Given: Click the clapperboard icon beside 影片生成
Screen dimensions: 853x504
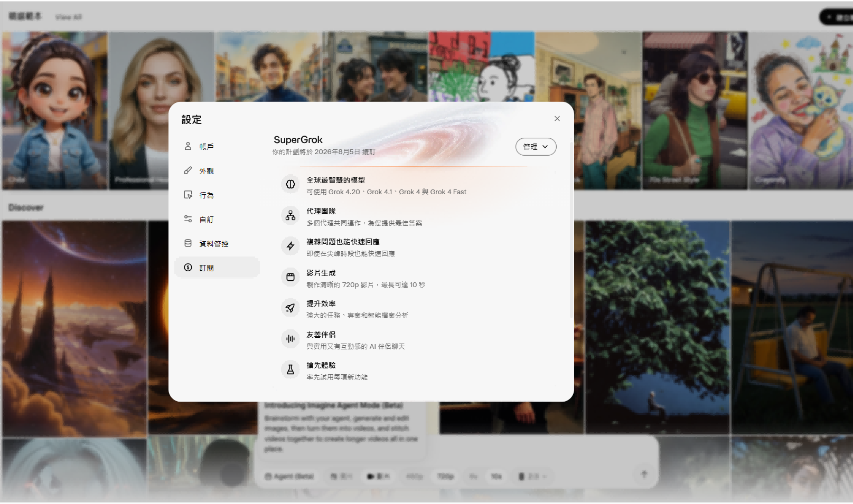Looking at the screenshot, I should click(290, 277).
